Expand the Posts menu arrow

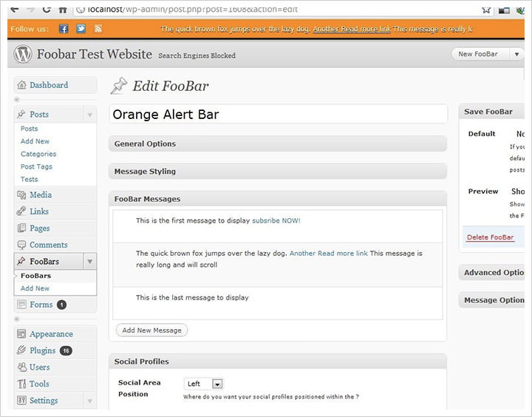pyautogui.click(x=90, y=115)
